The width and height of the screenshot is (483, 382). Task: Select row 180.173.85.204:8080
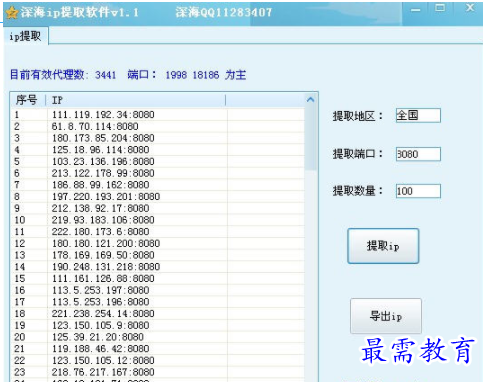coord(158,138)
